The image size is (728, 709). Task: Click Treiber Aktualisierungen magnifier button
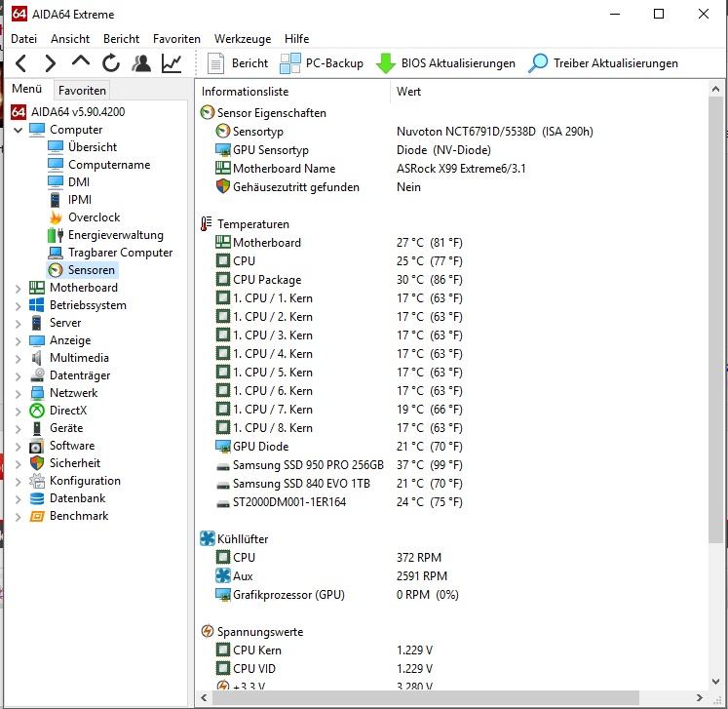point(603,63)
